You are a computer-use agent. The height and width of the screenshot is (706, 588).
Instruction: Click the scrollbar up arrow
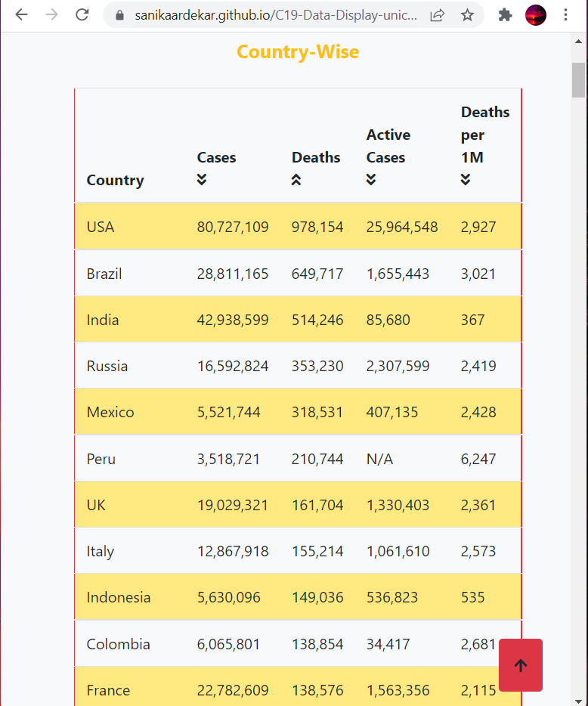point(578,42)
